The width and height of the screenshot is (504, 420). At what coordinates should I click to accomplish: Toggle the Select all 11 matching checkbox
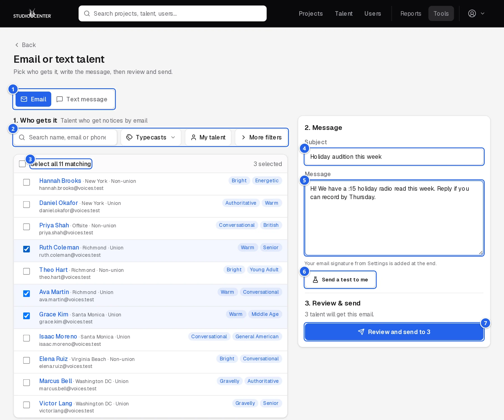[x=22, y=164]
